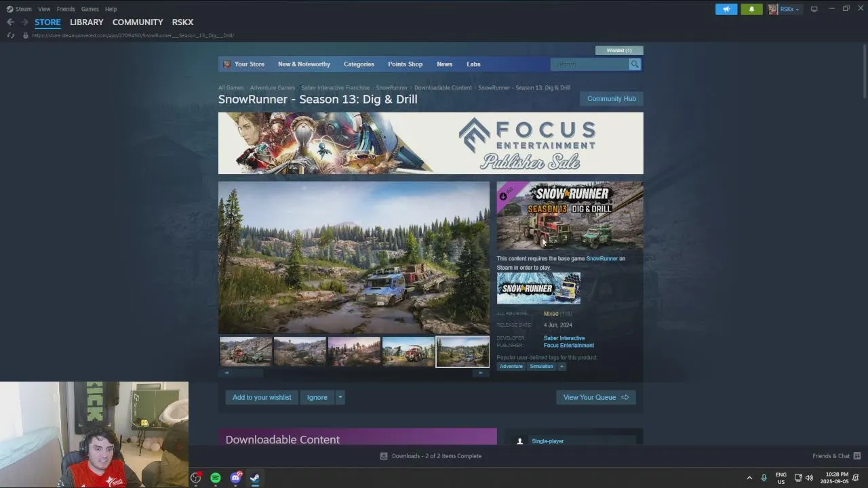868x488 pixels.
Task: Click the magnifier search icon in store bar
Action: pyautogui.click(x=635, y=64)
